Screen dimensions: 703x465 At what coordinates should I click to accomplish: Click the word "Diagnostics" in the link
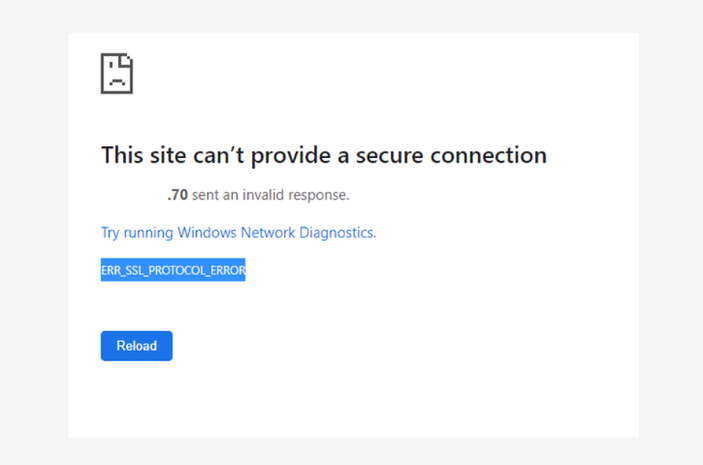click(x=338, y=233)
